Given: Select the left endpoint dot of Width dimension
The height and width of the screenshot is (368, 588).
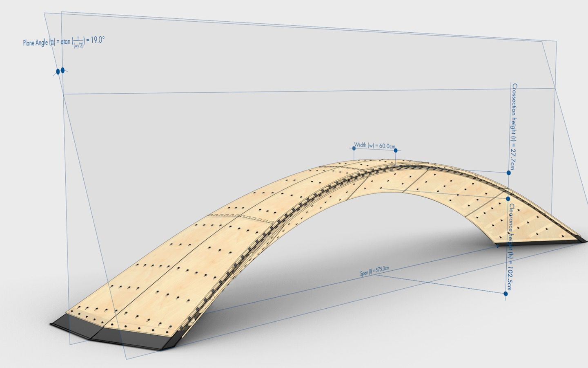Looking at the screenshot, I should click(x=354, y=148).
